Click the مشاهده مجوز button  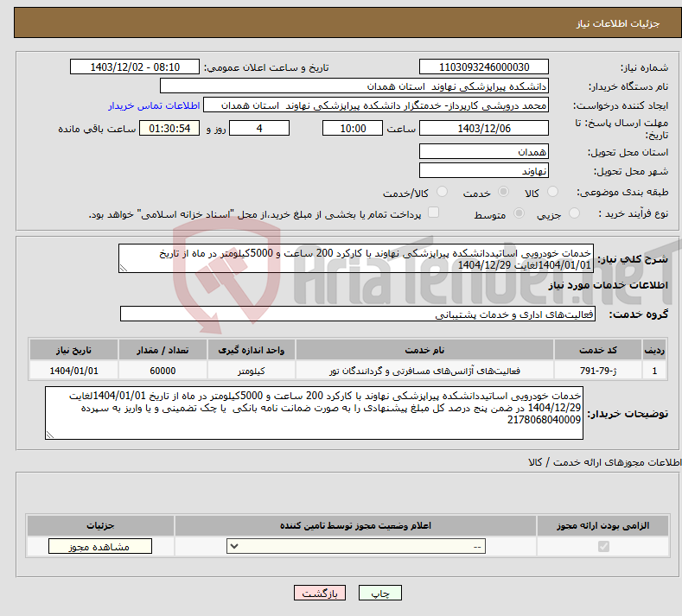pos(100,546)
